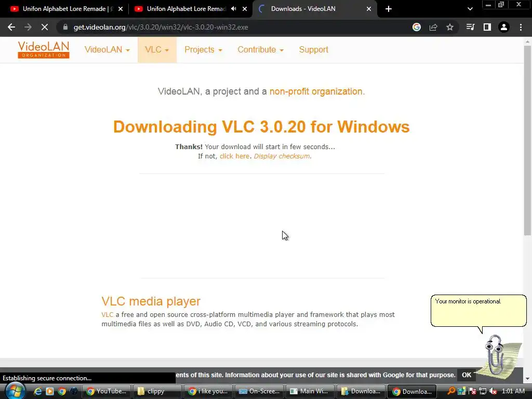Open the Chrome profile menu
The width and height of the screenshot is (532, 399).
coord(504,27)
